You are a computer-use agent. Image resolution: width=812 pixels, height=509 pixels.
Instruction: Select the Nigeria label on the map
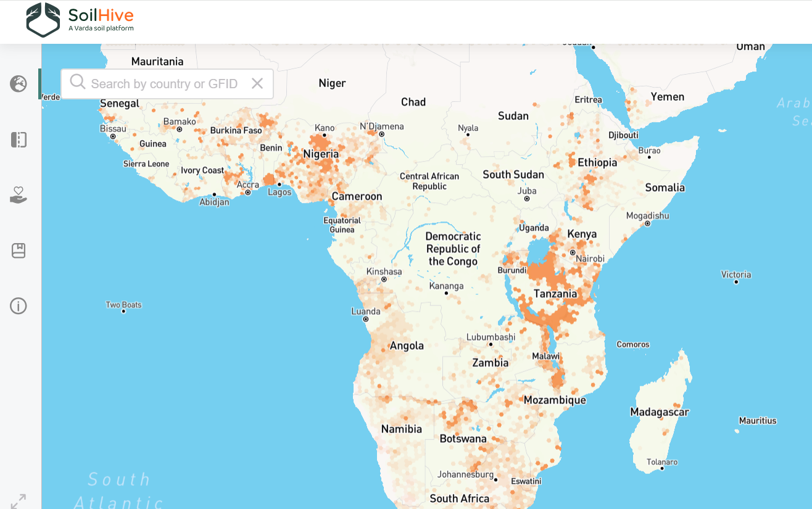click(x=320, y=154)
